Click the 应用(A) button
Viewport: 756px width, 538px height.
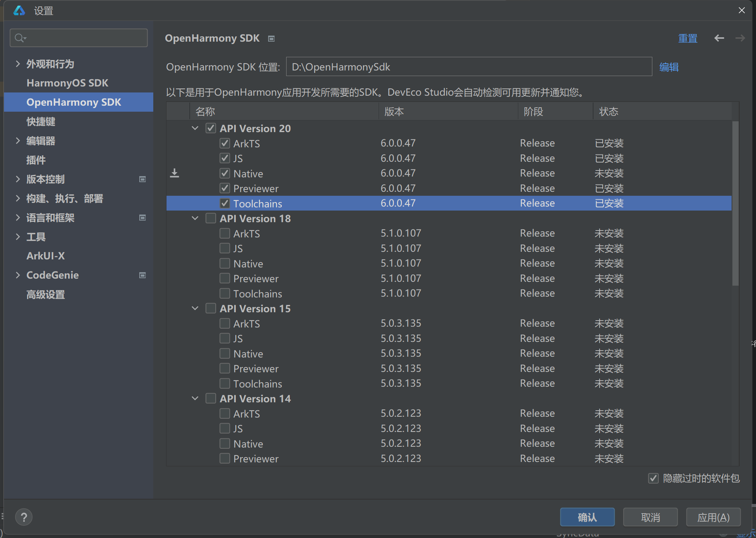coord(713,517)
